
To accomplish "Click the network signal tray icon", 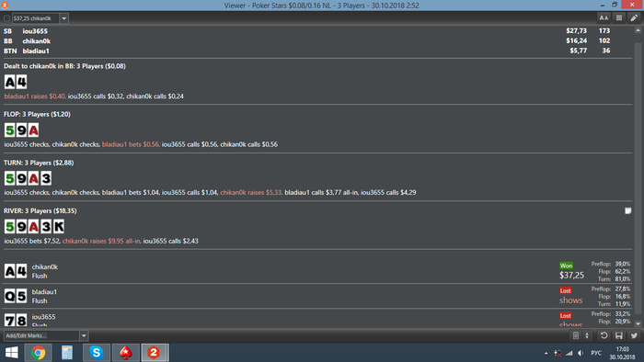I will (569, 353).
